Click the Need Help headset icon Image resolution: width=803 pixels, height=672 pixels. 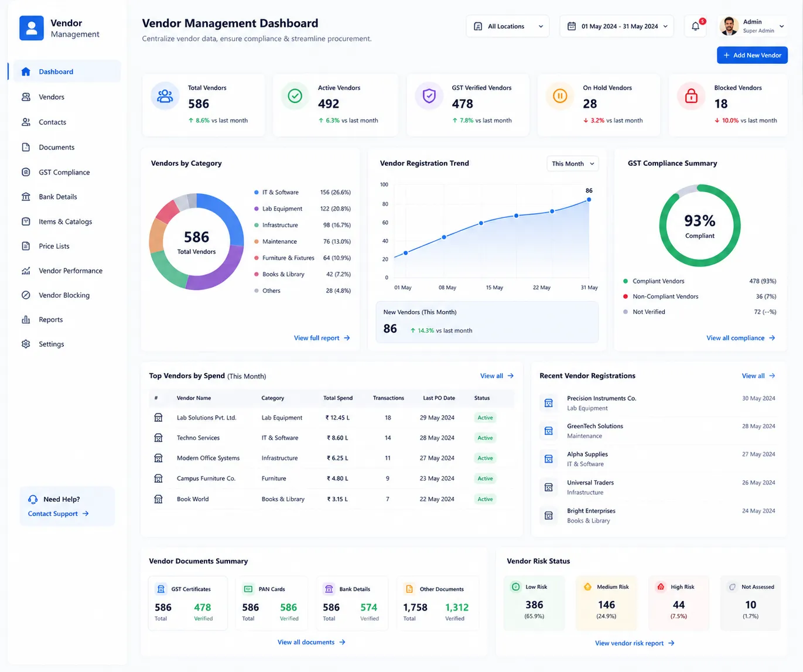point(33,499)
